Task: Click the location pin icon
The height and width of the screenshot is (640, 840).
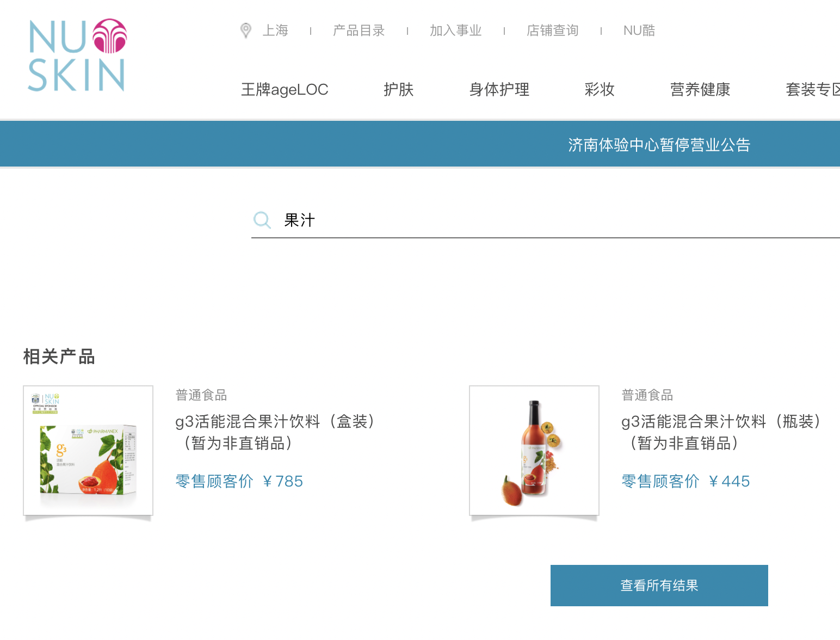Action: tap(245, 30)
